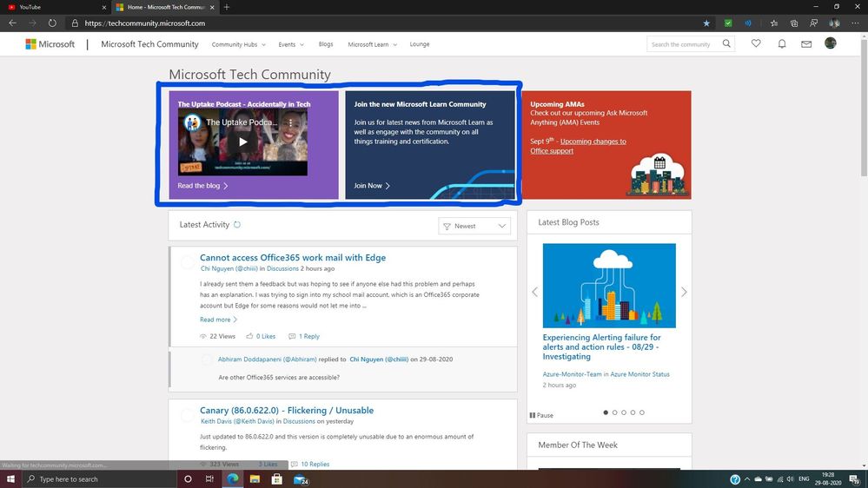Close the YouTube tab
Screen dimensions: 868x488
103,7
